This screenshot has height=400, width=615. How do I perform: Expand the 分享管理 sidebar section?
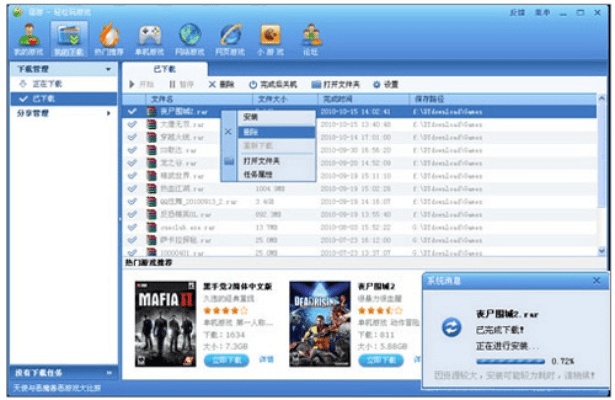pyautogui.click(x=109, y=113)
